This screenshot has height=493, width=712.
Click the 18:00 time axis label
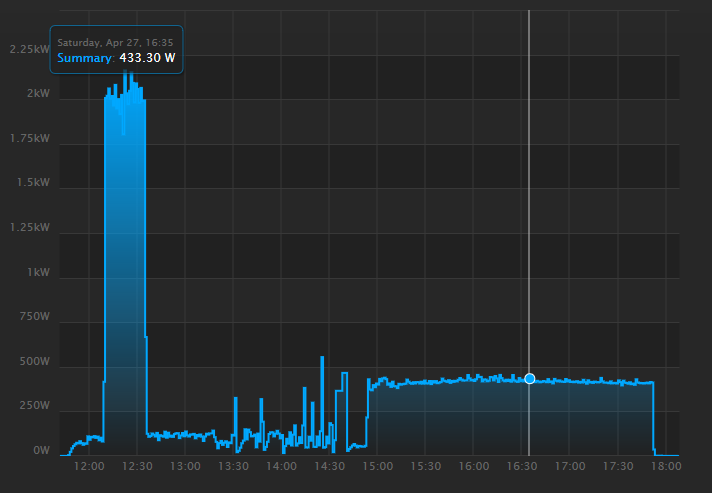(x=666, y=467)
